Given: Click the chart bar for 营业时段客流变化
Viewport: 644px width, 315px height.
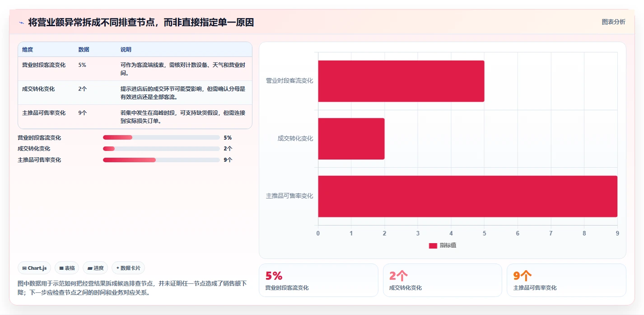Looking at the screenshot, I should [401, 81].
